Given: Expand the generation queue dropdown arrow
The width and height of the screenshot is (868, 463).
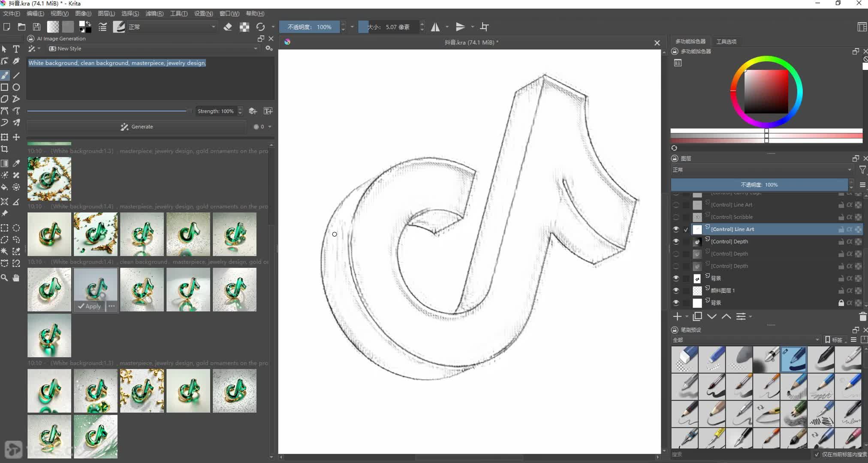Looking at the screenshot, I should [x=270, y=127].
